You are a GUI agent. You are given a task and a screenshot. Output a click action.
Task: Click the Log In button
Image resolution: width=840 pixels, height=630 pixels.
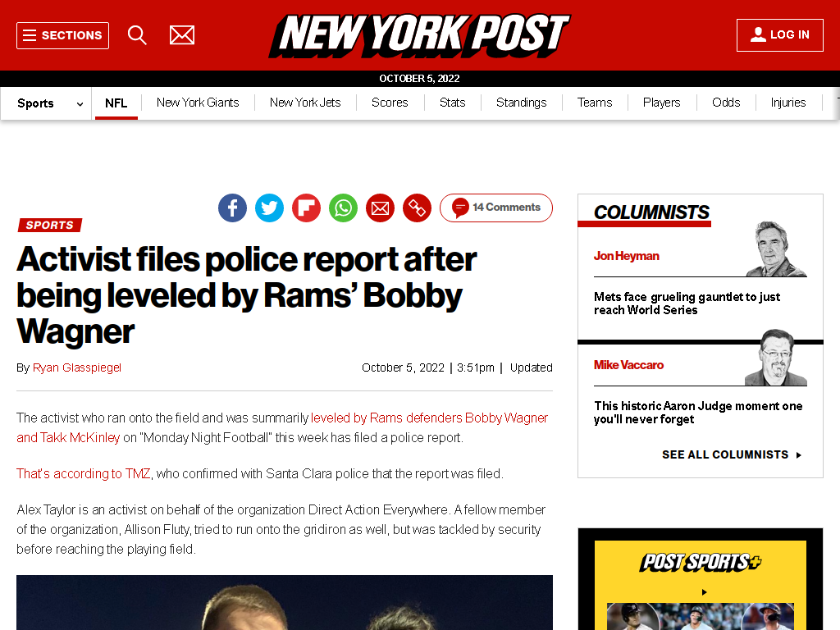[x=780, y=35]
